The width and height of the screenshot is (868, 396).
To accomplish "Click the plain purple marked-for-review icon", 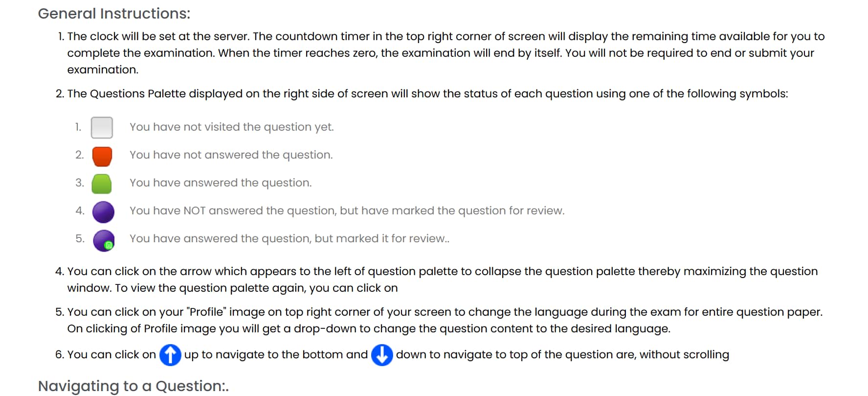I will tap(103, 211).
